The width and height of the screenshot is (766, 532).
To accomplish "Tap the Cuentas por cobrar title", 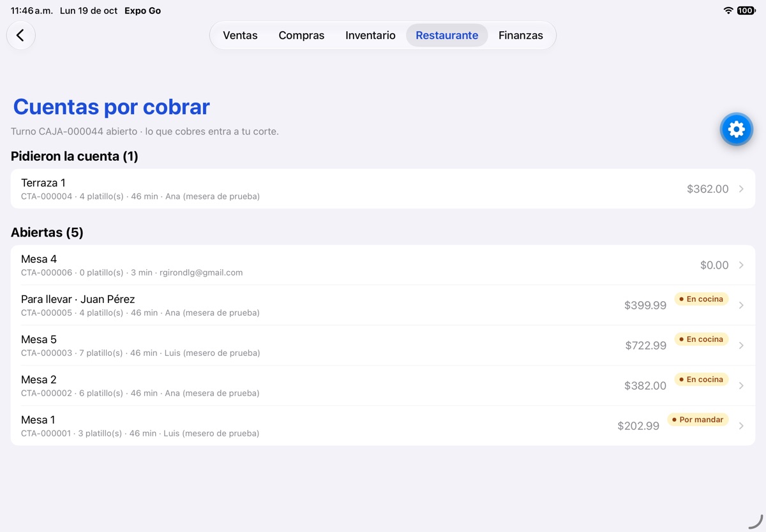I will click(x=111, y=107).
